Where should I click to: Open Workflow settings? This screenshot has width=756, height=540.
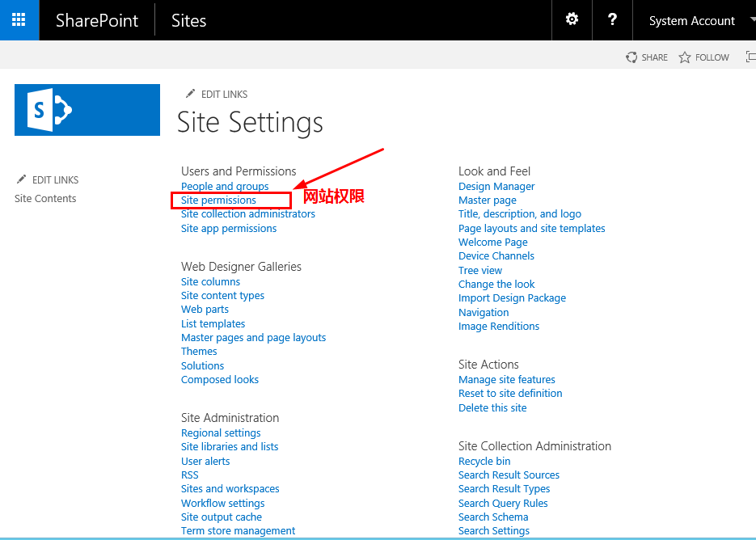222,504
